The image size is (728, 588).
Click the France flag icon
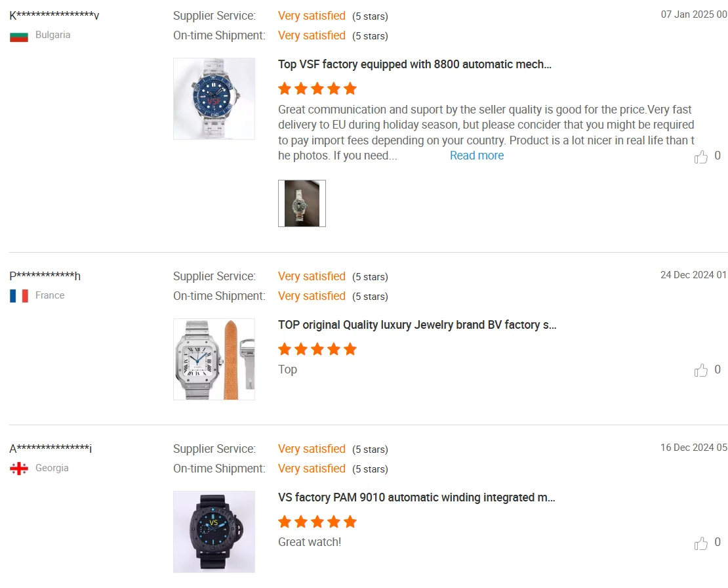pos(19,296)
